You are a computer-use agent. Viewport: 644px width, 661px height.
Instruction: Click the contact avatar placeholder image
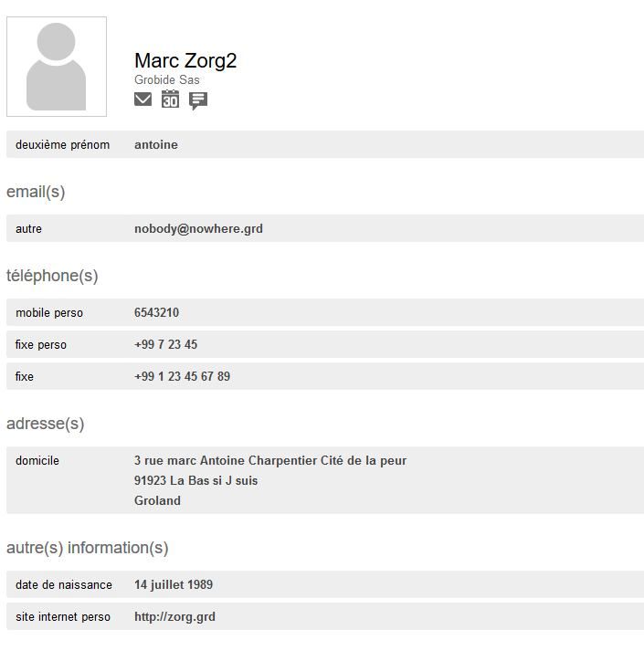pos(57,67)
